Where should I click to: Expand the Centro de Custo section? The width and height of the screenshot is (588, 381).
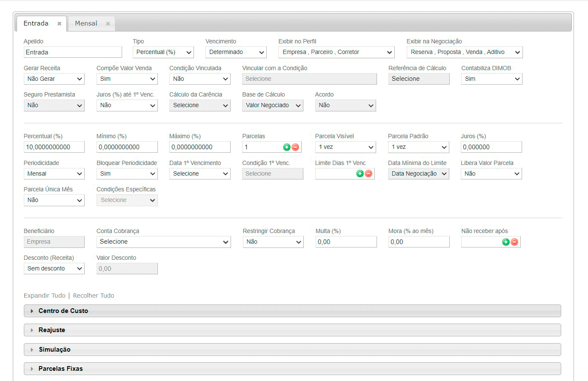(63, 311)
